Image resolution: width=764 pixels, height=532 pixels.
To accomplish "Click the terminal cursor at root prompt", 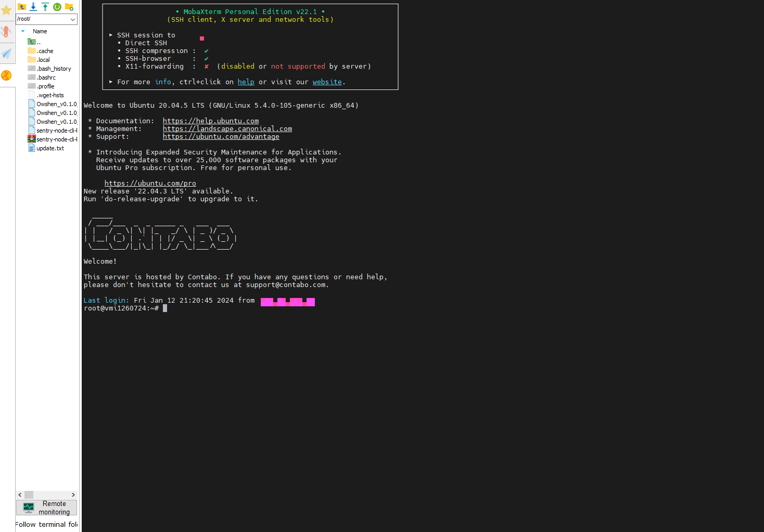I will (x=165, y=308).
